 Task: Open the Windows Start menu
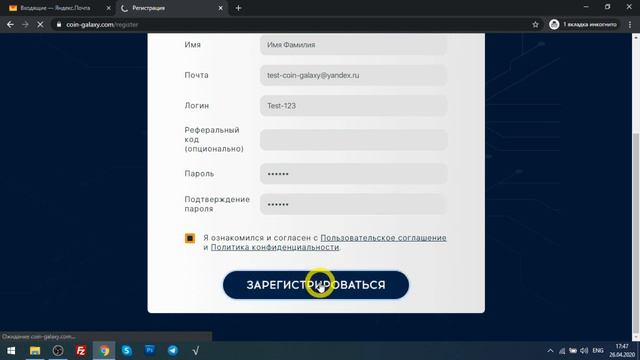[x=11, y=351]
